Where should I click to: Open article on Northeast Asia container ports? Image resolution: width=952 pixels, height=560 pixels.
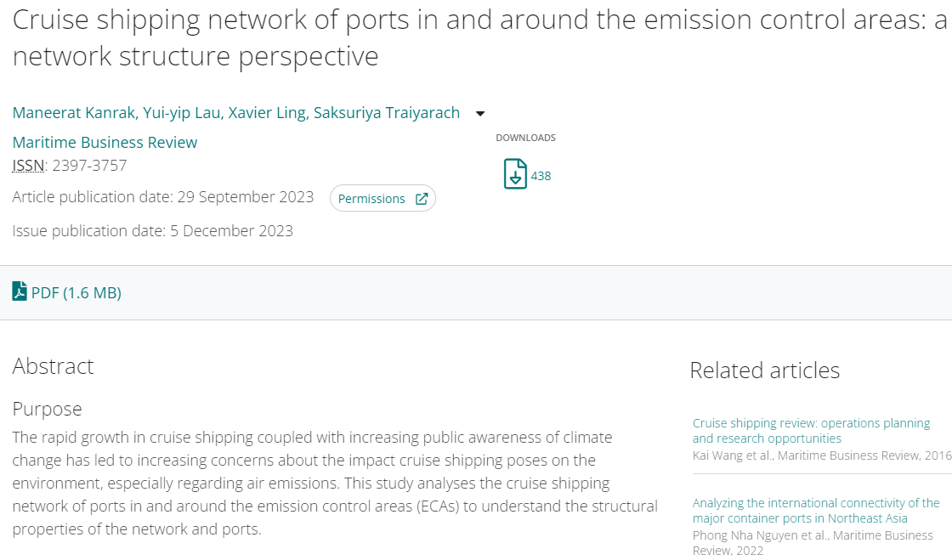tap(816, 511)
